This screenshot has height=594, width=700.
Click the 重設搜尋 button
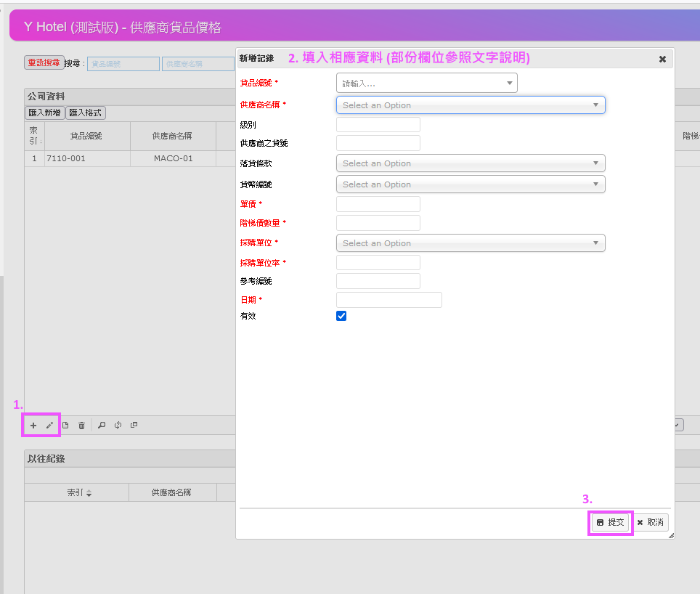[x=43, y=63]
